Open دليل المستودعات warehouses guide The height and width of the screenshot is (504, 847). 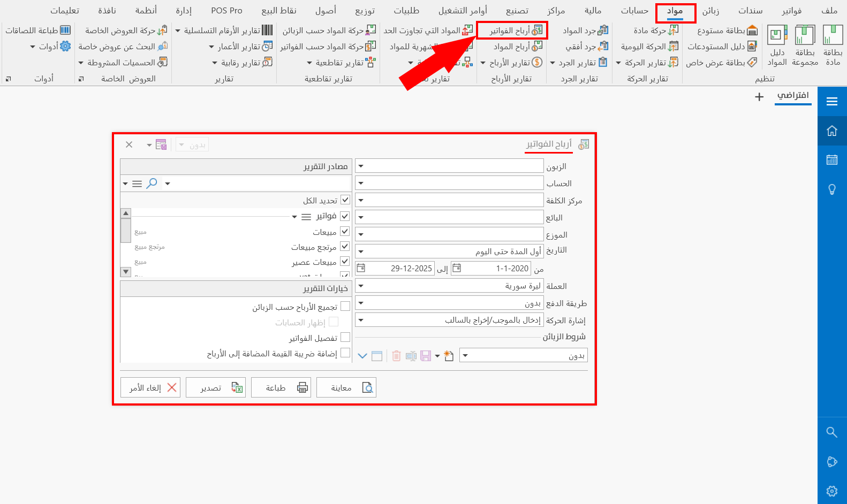click(722, 47)
